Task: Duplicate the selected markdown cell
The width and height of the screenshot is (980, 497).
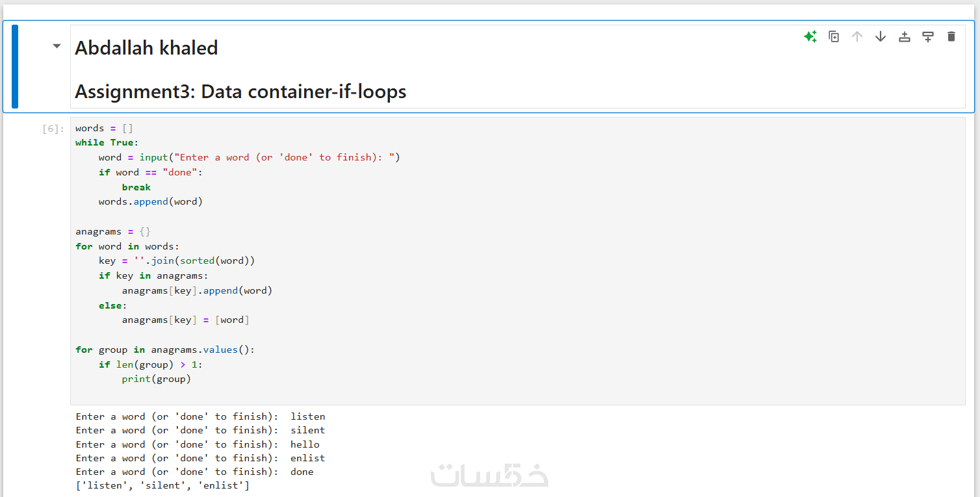Action: [834, 37]
